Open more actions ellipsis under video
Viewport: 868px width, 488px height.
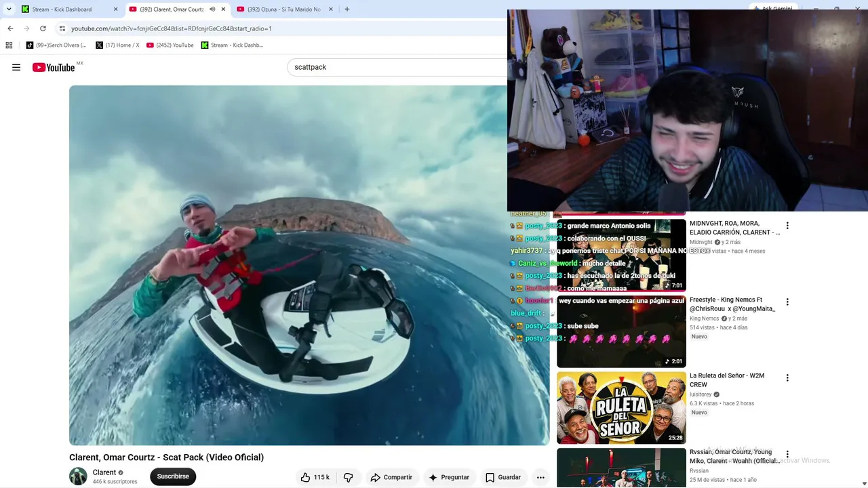pyautogui.click(x=540, y=477)
